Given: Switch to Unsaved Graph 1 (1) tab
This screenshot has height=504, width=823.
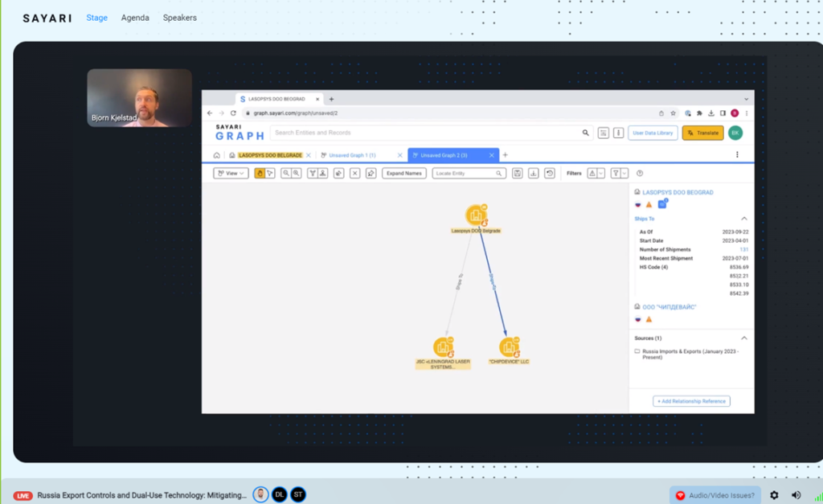Looking at the screenshot, I should tap(352, 155).
